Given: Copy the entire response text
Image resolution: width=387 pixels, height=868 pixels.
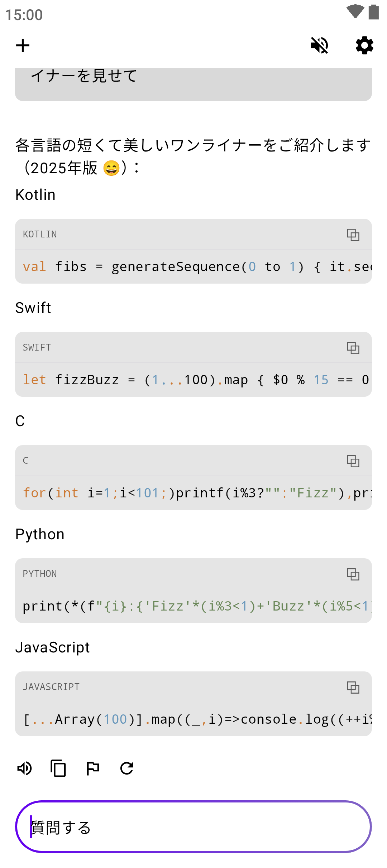Looking at the screenshot, I should pyautogui.click(x=58, y=768).
